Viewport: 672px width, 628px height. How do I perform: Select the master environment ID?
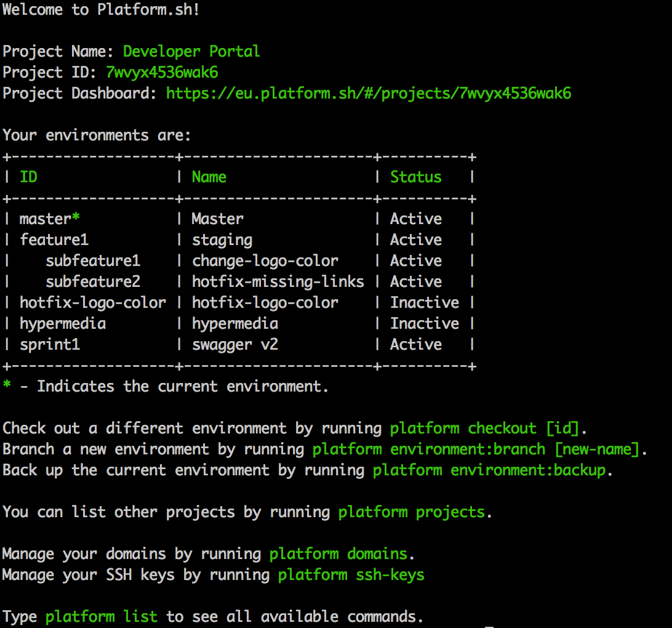click(x=45, y=219)
